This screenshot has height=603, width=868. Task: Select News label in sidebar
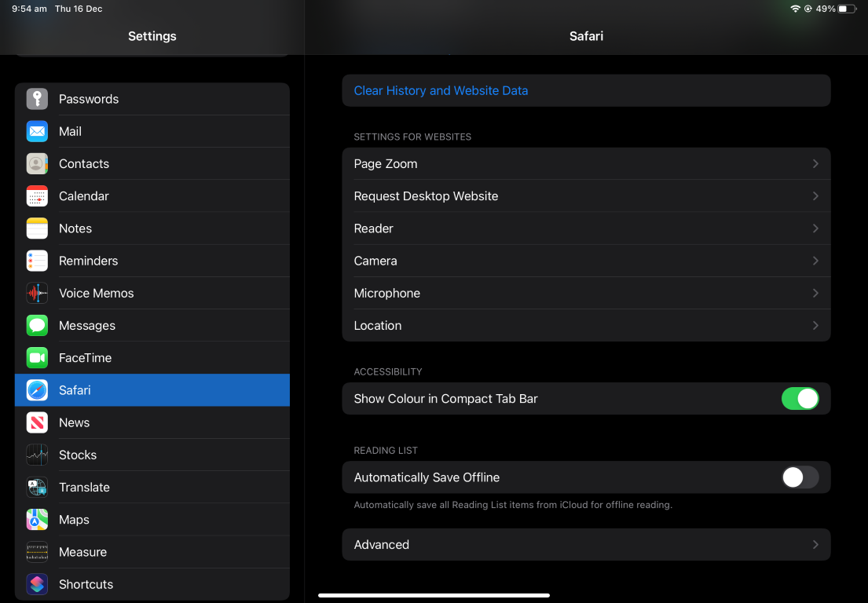74,422
